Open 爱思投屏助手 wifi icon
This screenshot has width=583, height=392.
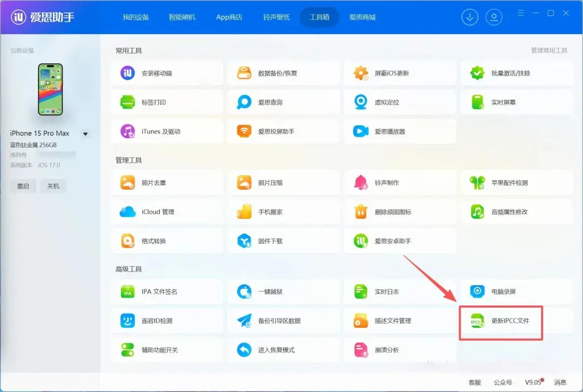click(245, 131)
